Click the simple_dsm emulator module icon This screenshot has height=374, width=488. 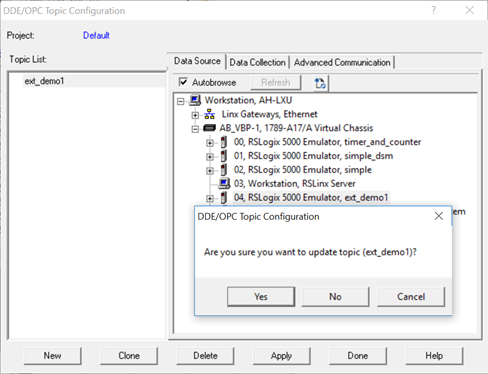tap(224, 156)
